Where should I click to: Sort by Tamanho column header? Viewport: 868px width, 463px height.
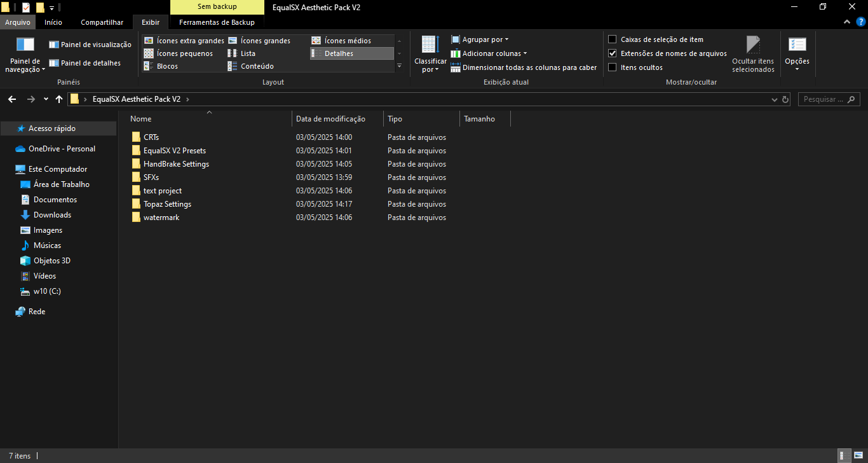point(485,119)
